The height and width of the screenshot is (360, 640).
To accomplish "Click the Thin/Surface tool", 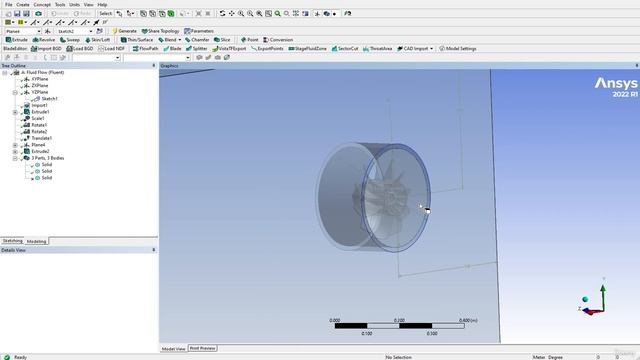I will tap(137, 40).
